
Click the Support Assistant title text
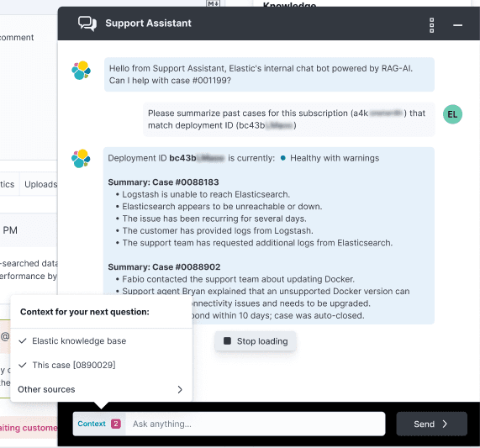pyautogui.click(x=148, y=24)
